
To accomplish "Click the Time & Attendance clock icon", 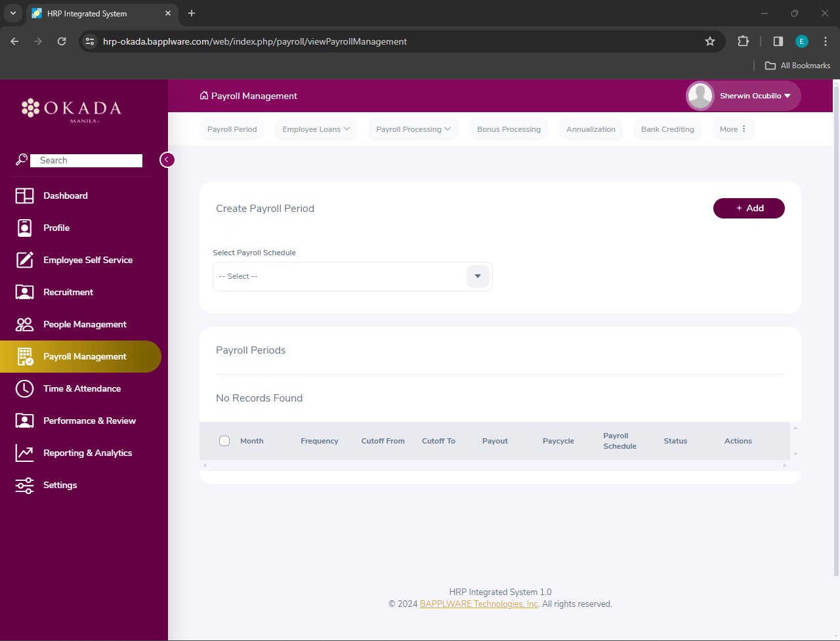I will coord(24,388).
